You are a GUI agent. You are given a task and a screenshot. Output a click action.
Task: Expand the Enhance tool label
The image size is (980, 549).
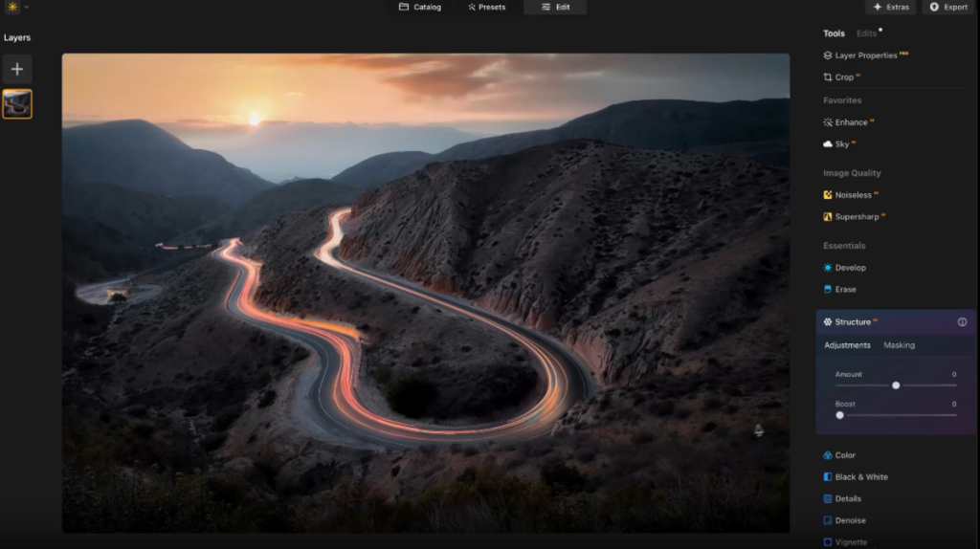[851, 122]
